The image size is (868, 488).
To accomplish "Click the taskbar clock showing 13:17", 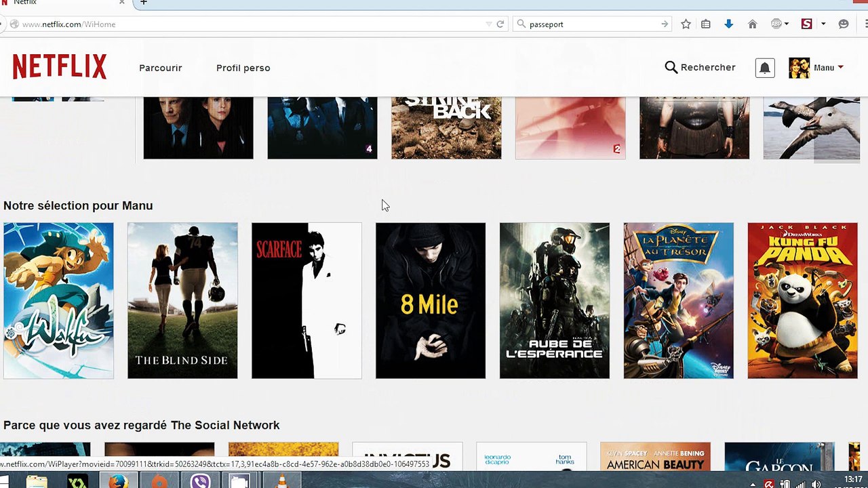I will (x=853, y=480).
